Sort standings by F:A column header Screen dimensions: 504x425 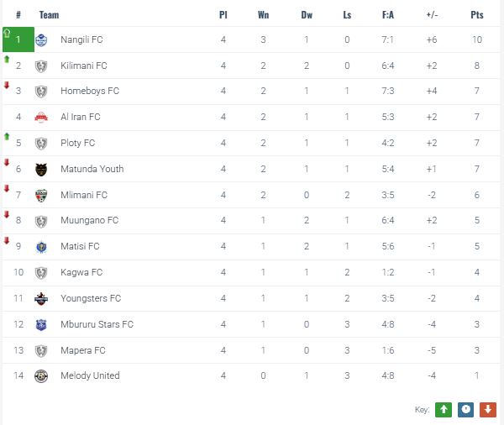[388, 15]
